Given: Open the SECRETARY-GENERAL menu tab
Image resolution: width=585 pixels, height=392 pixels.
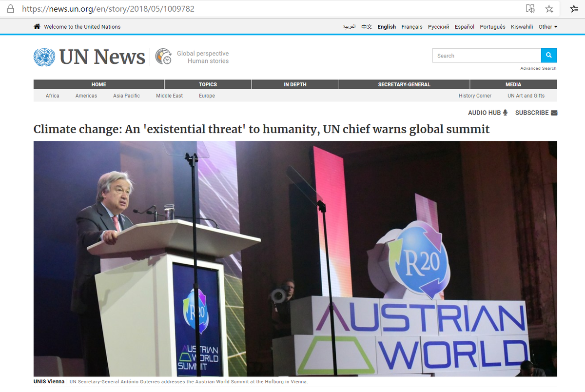Looking at the screenshot, I should click(404, 84).
